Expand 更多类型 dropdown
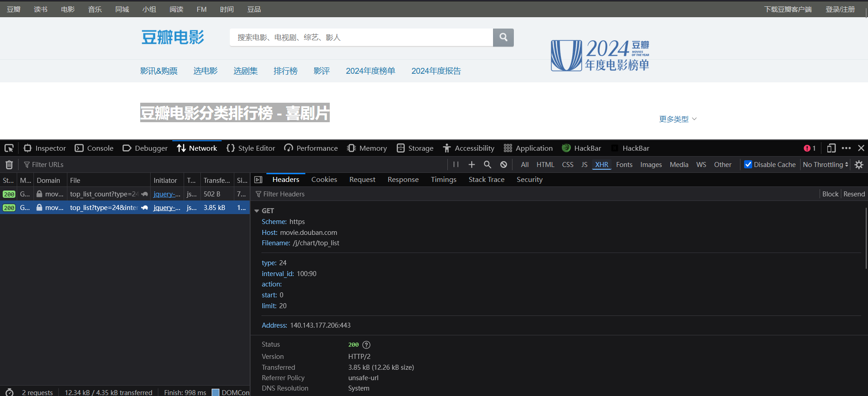Viewport: 868px width, 396px height. tap(678, 119)
